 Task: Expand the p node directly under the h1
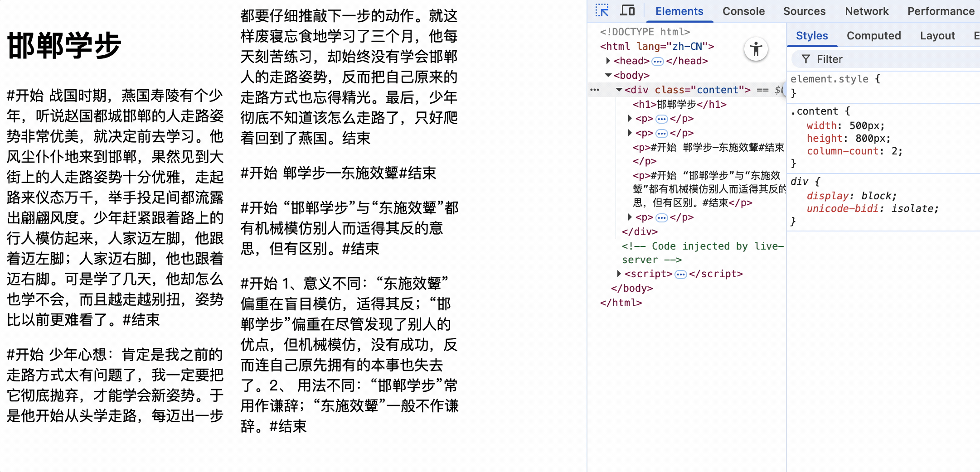pyautogui.click(x=630, y=119)
